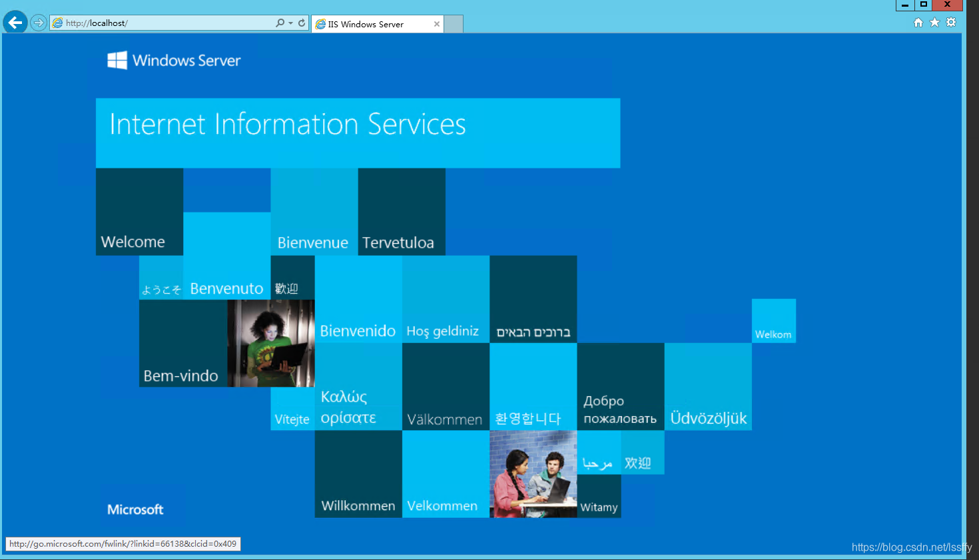Screen dimensions: 979x560
Task: Maximize the browser window
Action: [924, 5]
